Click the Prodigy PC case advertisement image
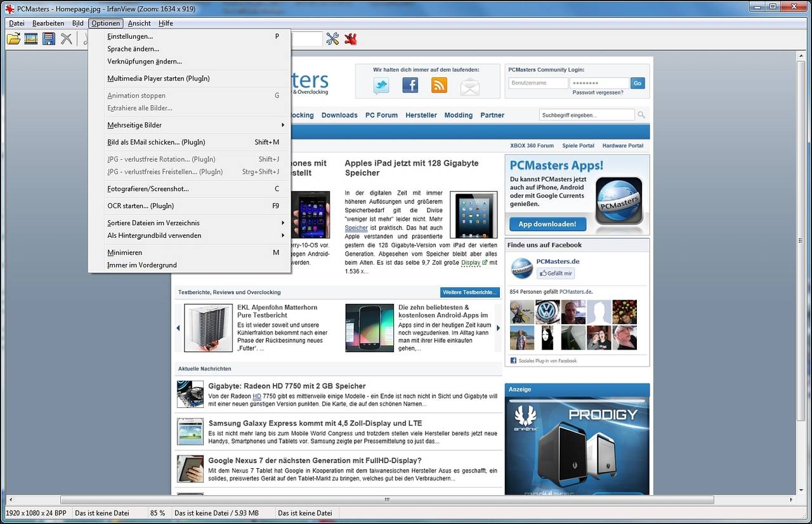The width and height of the screenshot is (812, 524). [x=577, y=445]
